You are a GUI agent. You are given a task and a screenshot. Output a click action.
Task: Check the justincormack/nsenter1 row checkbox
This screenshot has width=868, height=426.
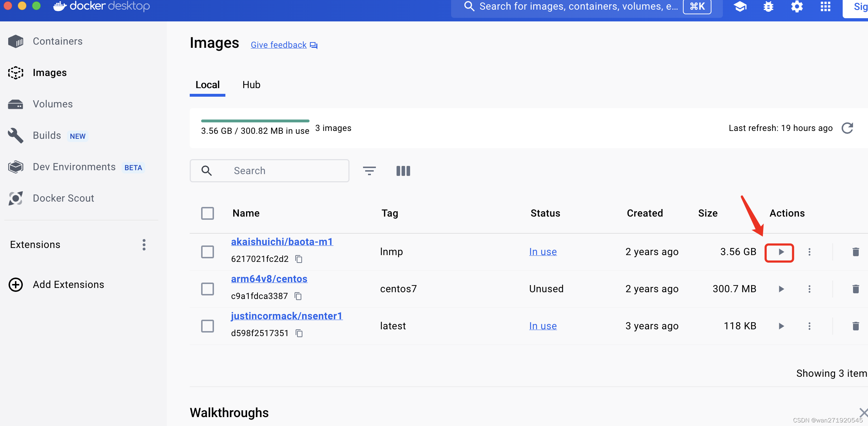(x=208, y=326)
